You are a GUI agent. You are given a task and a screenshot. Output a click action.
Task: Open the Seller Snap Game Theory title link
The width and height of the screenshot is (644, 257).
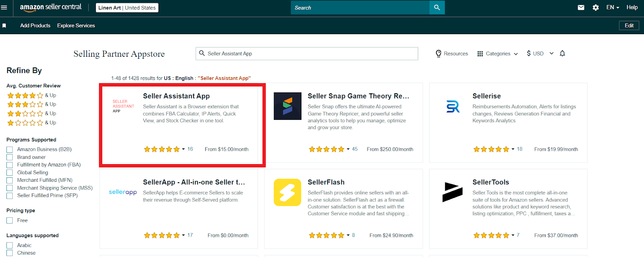(358, 96)
